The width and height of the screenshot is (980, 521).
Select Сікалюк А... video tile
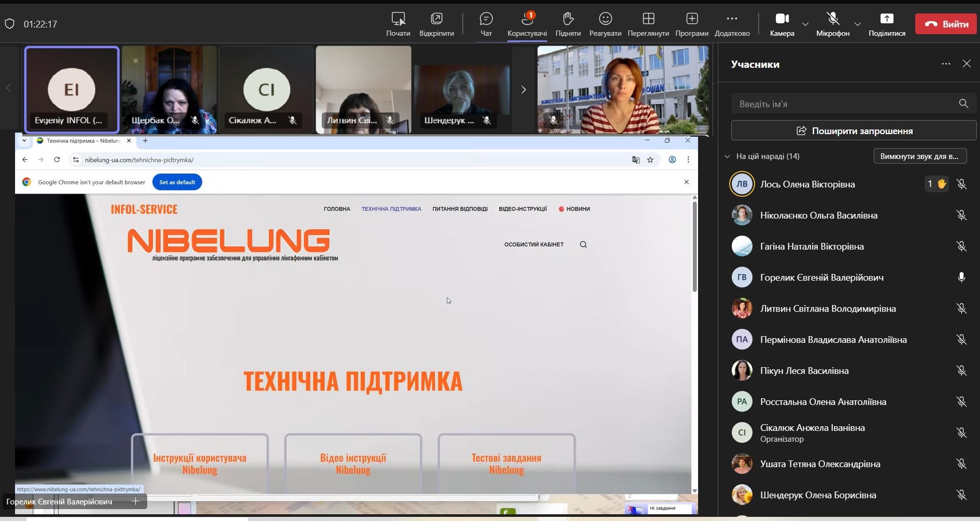point(266,89)
